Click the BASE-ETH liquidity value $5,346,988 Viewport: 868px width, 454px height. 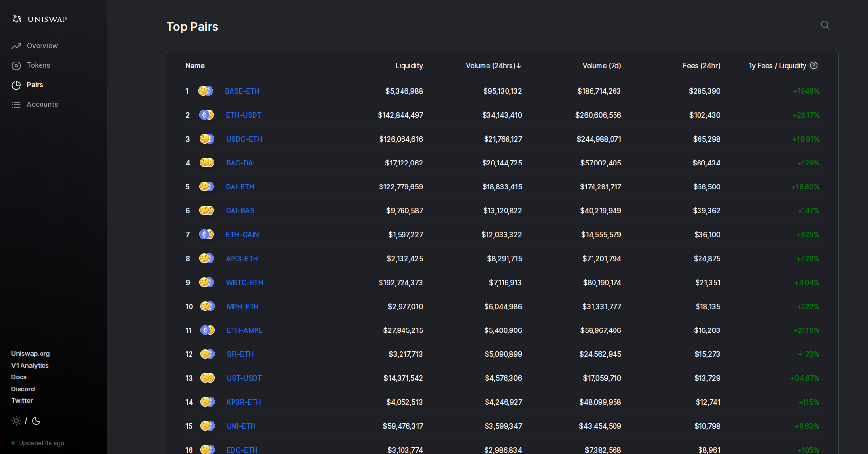[x=404, y=91]
